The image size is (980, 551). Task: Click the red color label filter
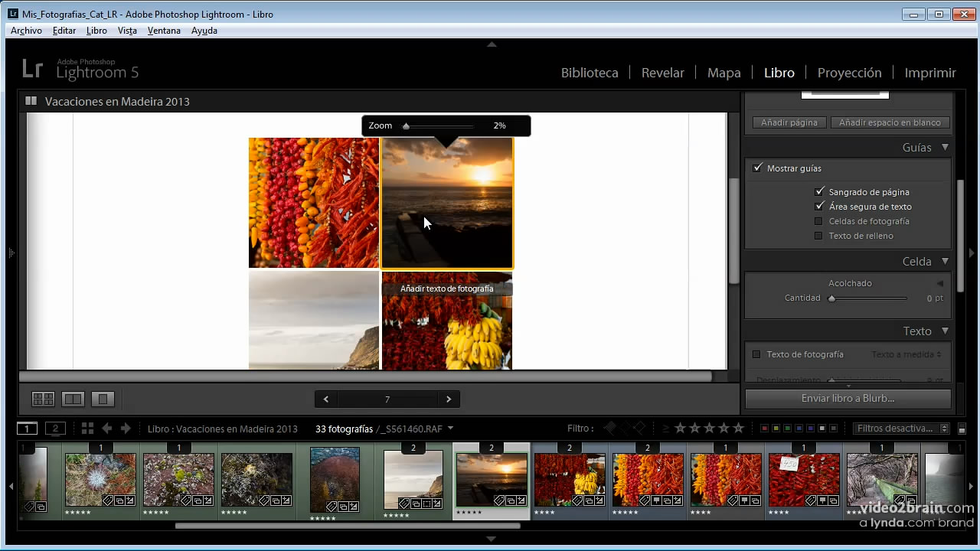click(763, 429)
